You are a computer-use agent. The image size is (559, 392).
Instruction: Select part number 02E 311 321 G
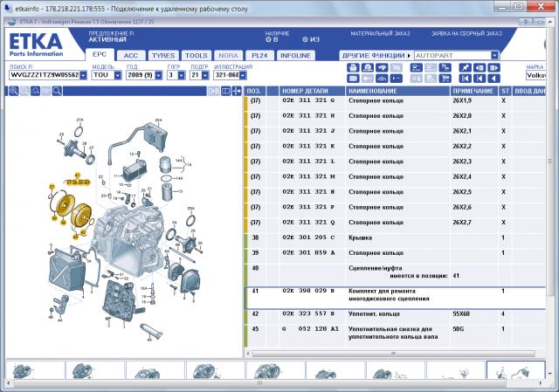(x=308, y=100)
